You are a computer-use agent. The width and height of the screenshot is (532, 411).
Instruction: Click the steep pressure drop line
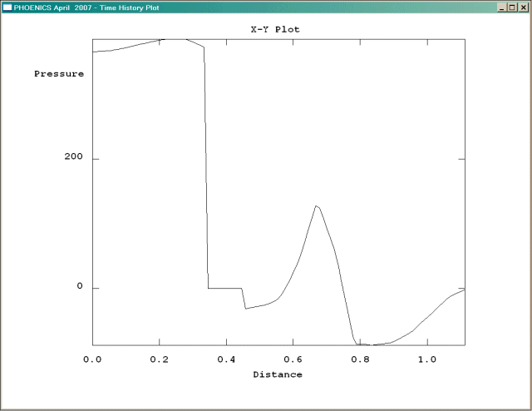(206, 166)
